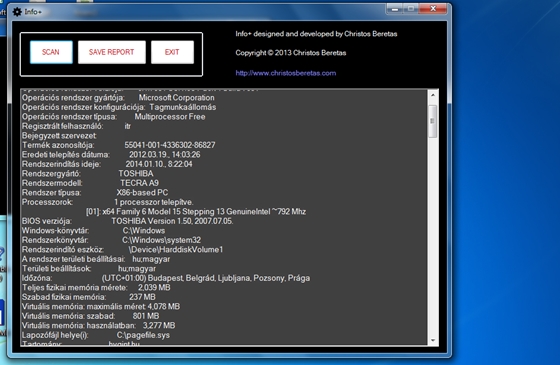Click the copyright text 2013 Christos Beretas
This screenshot has width=560, height=365.
tap(291, 53)
